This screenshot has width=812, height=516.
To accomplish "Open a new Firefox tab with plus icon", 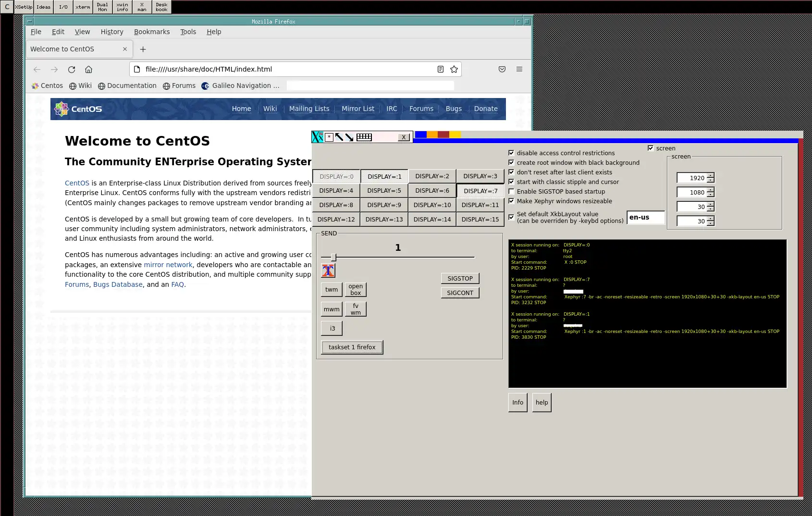I will click(x=143, y=49).
